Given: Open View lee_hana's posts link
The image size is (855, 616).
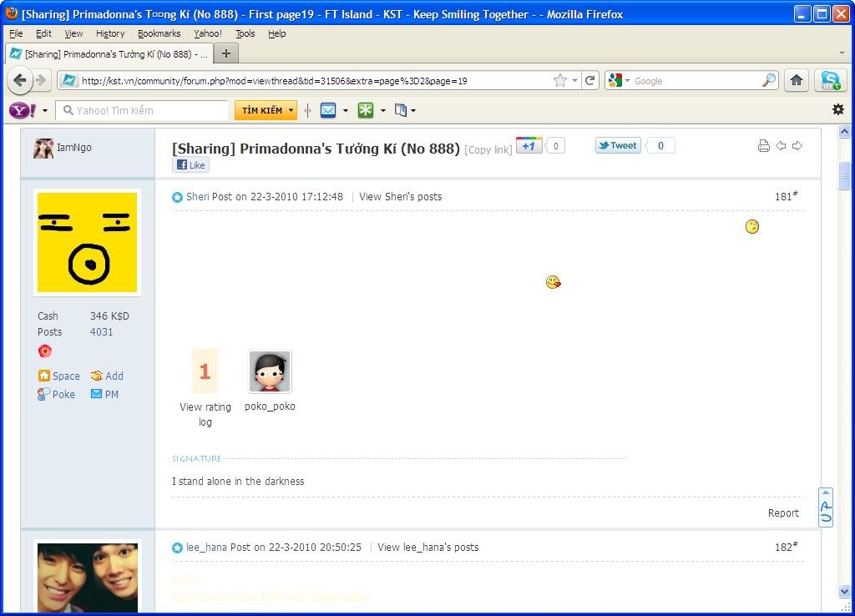Looking at the screenshot, I should pyautogui.click(x=428, y=548).
